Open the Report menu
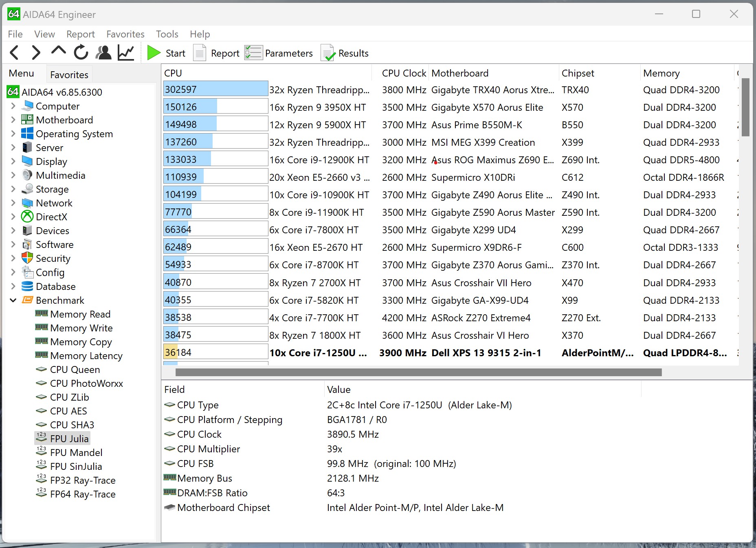Image resolution: width=756 pixels, height=548 pixels. point(81,34)
